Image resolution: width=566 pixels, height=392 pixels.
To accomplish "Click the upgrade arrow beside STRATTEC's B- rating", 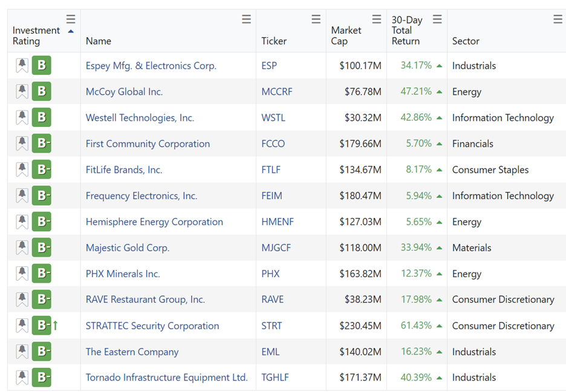I will [x=55, y=326].
